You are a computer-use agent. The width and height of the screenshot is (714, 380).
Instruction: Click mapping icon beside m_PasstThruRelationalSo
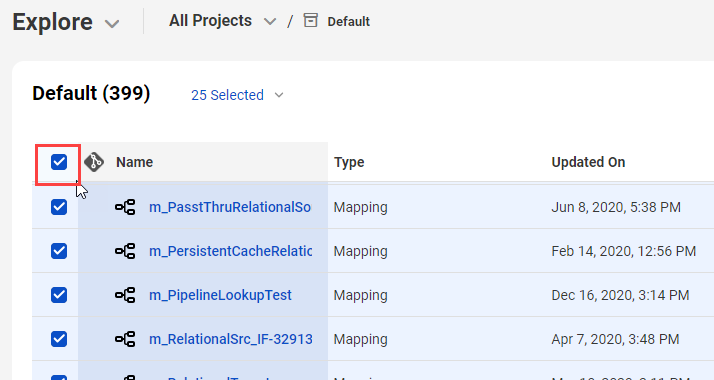click(x=125, y=207)
